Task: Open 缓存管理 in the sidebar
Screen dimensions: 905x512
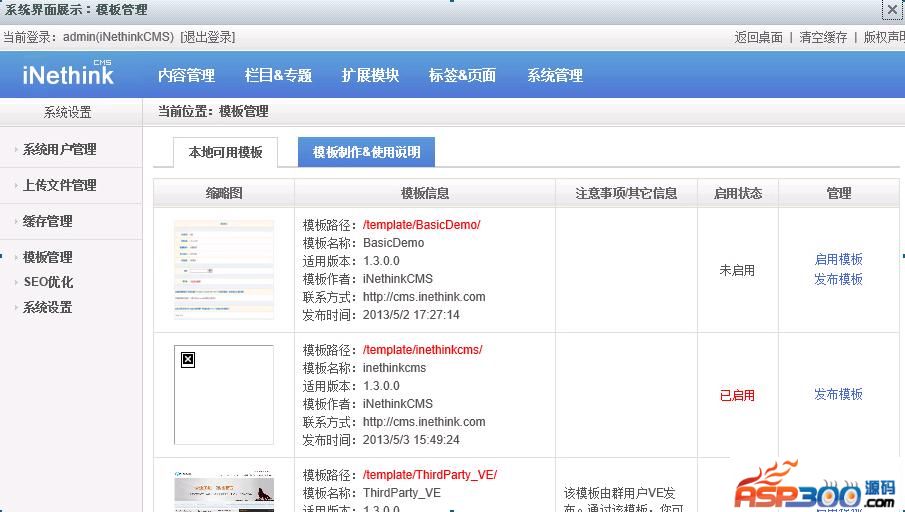Action: tap(47, 221)
